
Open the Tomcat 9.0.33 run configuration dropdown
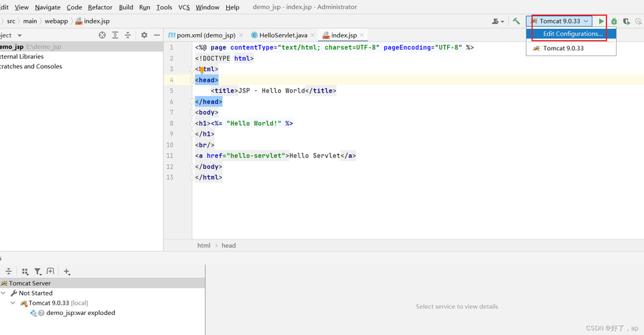click(559, 21)
